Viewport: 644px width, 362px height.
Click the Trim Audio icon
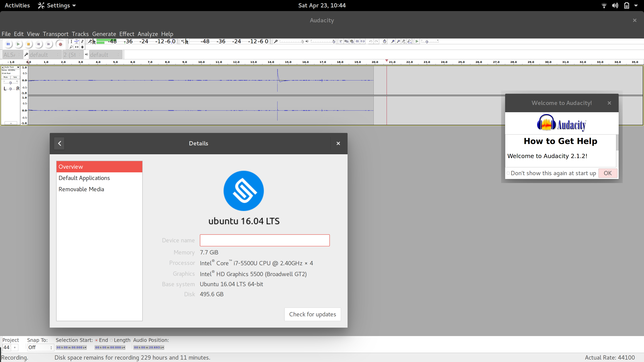pos(357,41)
